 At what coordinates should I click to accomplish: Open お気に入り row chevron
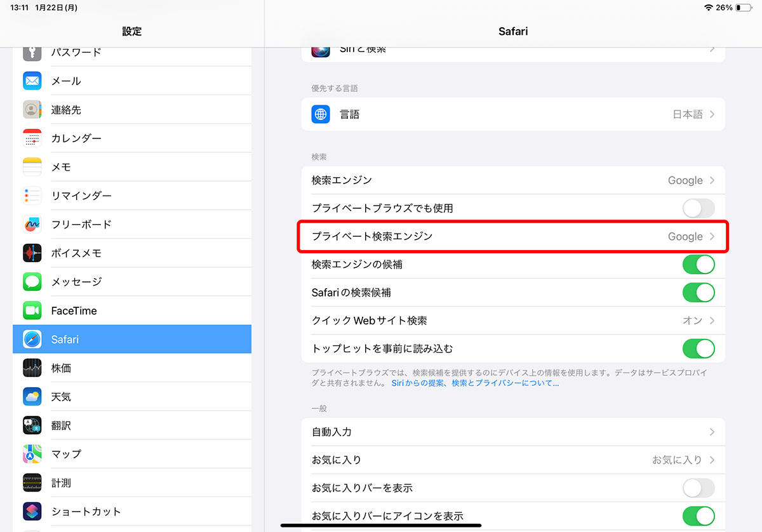[712, 460]
